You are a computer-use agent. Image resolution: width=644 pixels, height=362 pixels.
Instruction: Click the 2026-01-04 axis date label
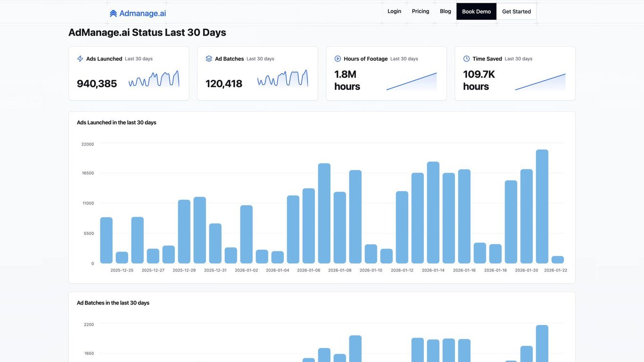pos(278,271)
